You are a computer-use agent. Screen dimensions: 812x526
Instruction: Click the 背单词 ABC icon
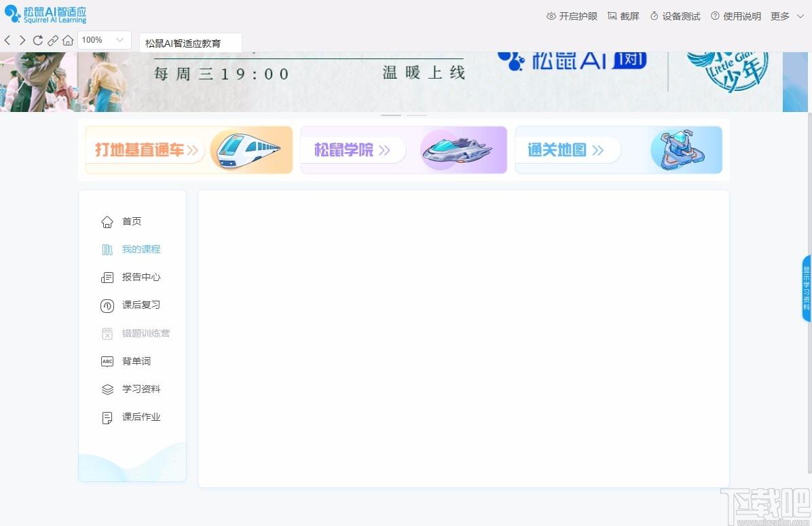click(107, 361)
